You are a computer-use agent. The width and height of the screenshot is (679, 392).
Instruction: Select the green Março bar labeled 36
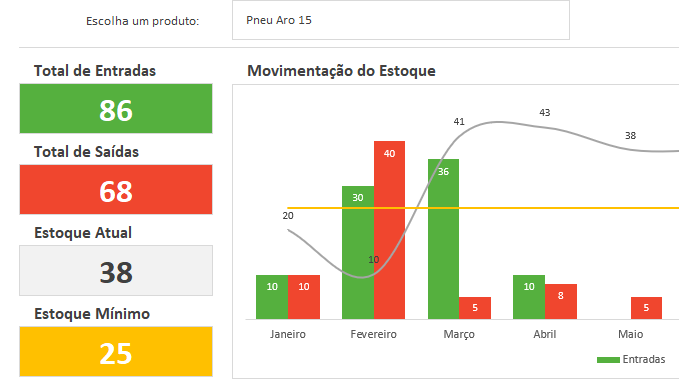pos(443,239)
